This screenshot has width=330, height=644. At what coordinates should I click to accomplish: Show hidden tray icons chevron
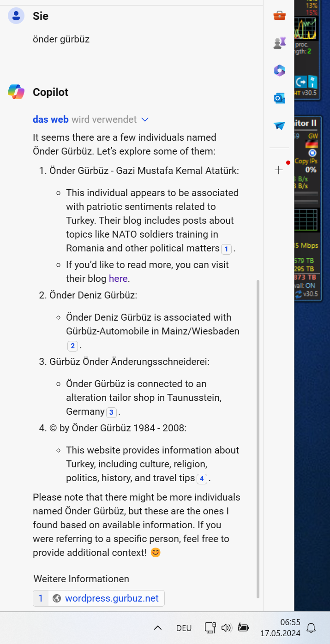click(x=157, y=628)
